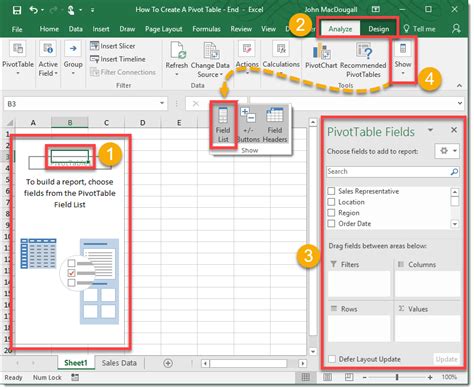Check the Sales Representative field

pos(331,191)
